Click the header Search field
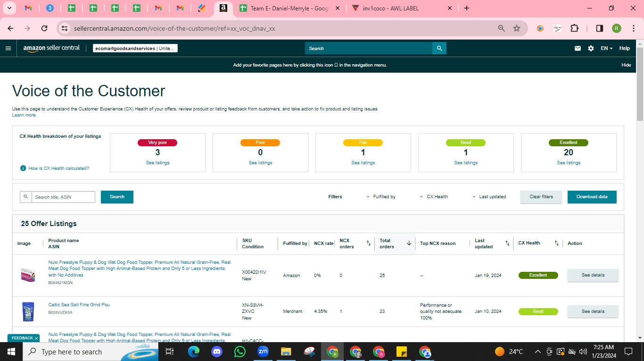 369,48
